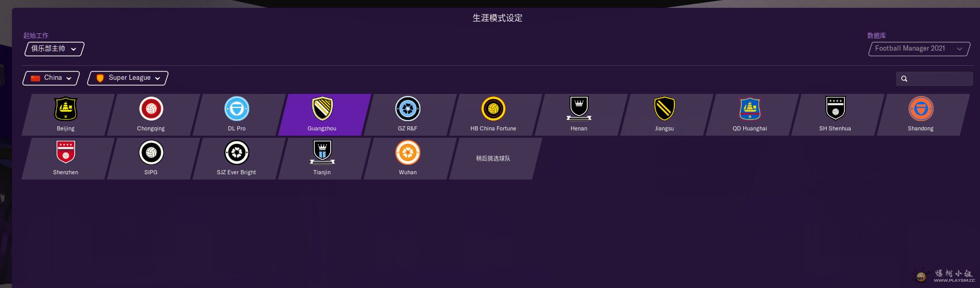Click the 起始工作 label
The height and width of the screenshot is (288, 980).
tap(36, 35)
